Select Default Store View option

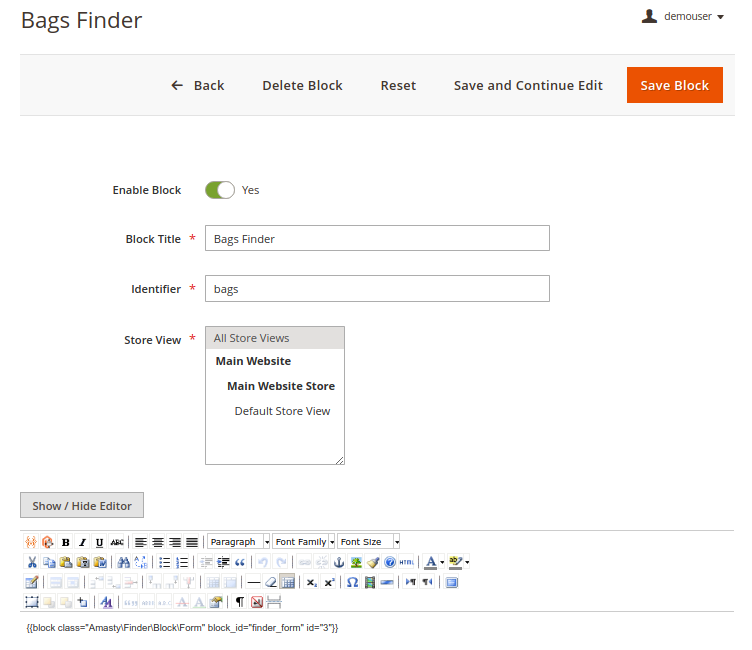click(x=282, y=411)
